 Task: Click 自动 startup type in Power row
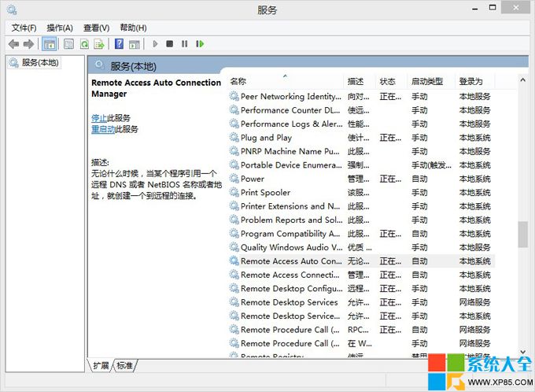(x=419, y=179)
